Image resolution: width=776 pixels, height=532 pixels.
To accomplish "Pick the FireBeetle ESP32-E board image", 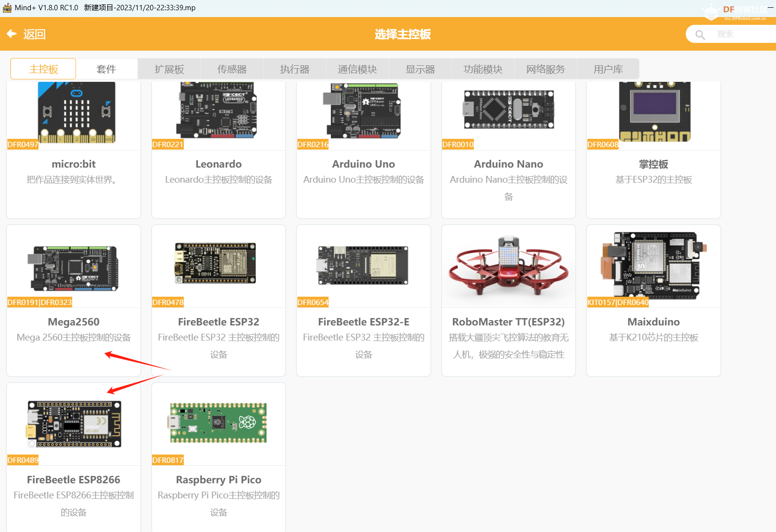I will pyautogui.click(x=363, y=265).
